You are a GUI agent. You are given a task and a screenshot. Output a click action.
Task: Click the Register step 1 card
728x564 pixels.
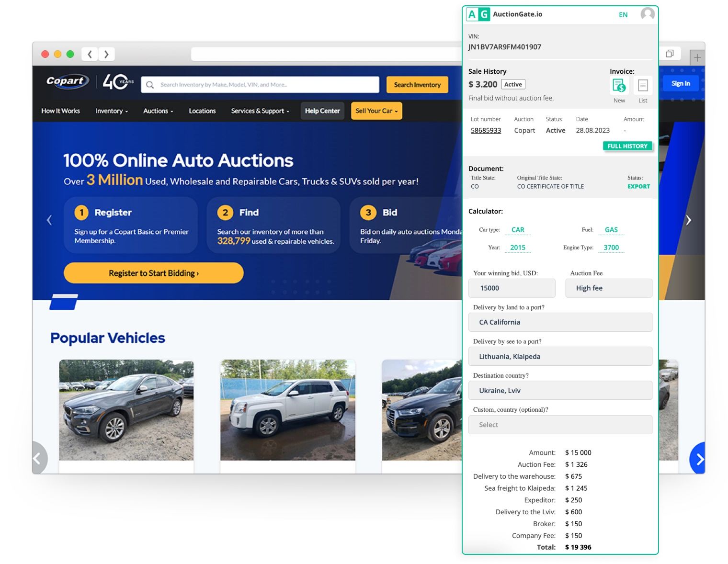pyautogui.click(x=131, y=225)
